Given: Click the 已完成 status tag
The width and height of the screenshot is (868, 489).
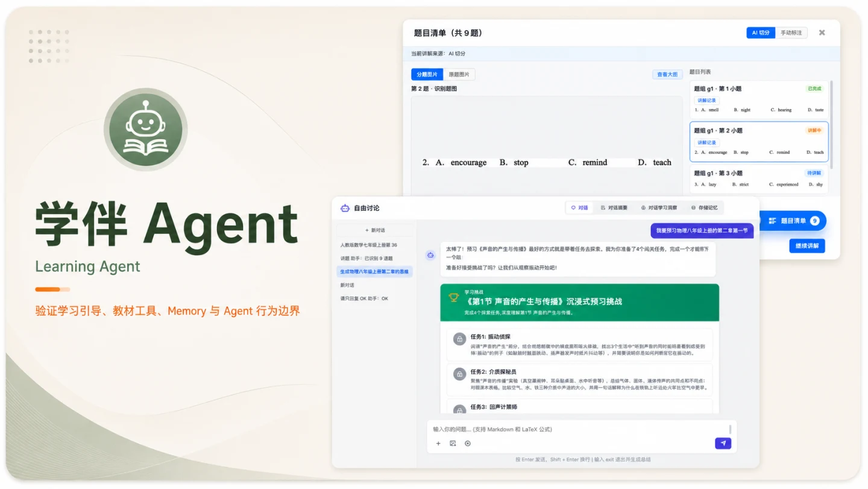Looking at the screenshot, I should (x=814, y=89).
